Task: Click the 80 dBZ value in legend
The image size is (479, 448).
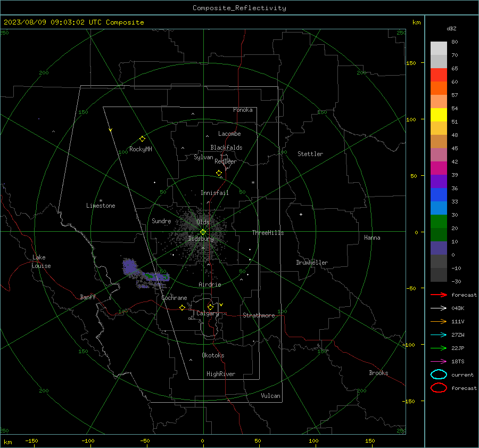Action: click(x=455, y=42)
